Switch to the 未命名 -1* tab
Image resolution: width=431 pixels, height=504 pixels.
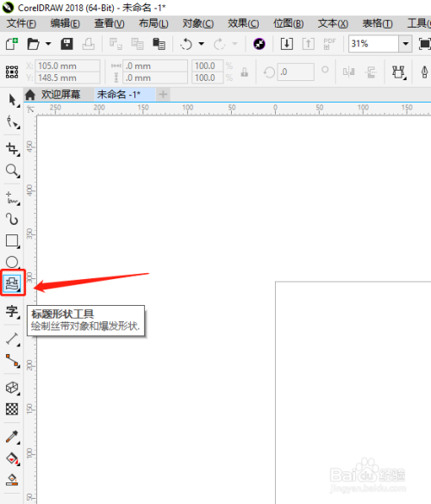click(125, 95)
